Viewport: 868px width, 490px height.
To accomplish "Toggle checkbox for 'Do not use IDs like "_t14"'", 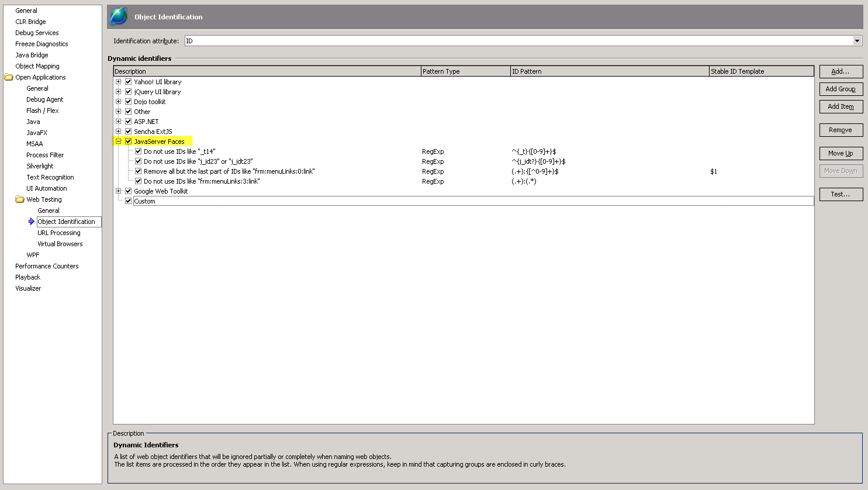I will point(139,151).
